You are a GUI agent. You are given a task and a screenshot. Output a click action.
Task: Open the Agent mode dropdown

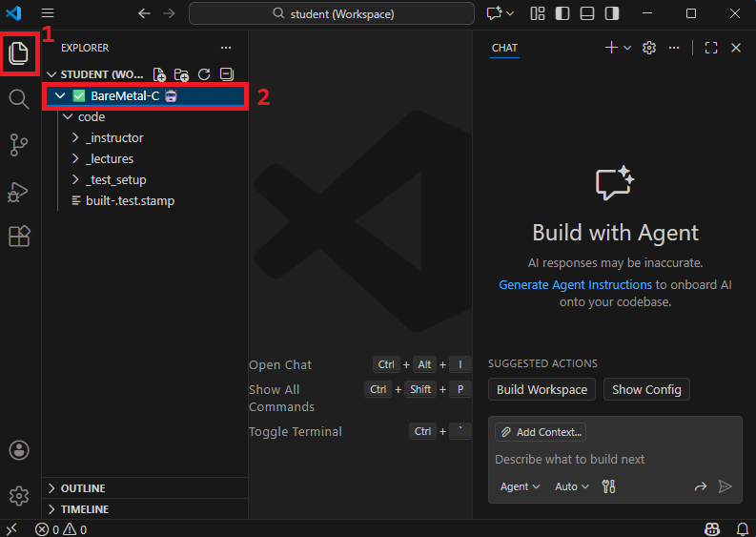pos(520,486)
